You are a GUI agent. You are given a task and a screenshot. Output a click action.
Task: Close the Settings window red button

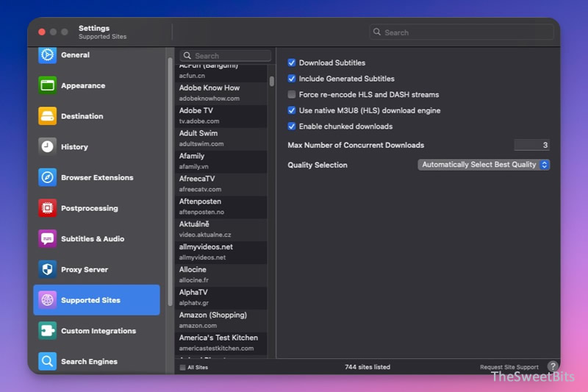42,32
